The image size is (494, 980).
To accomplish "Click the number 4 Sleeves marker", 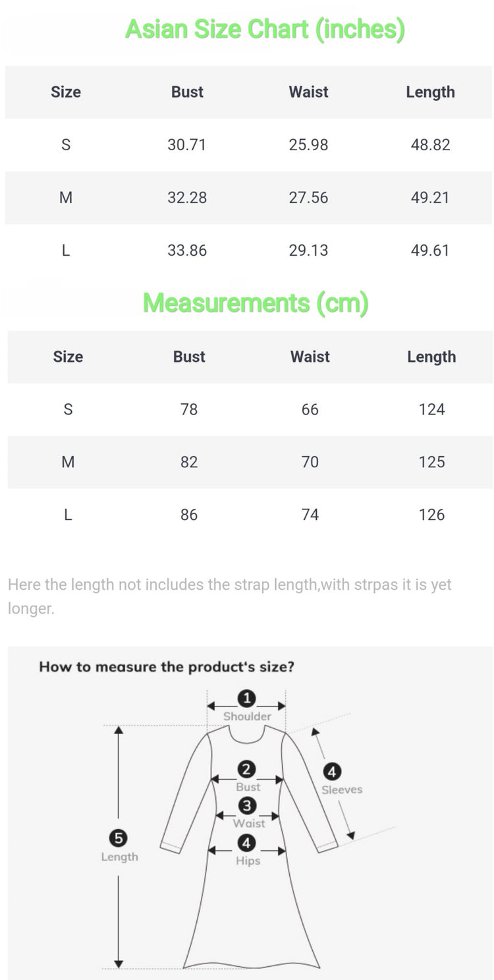I will [332, 772].
